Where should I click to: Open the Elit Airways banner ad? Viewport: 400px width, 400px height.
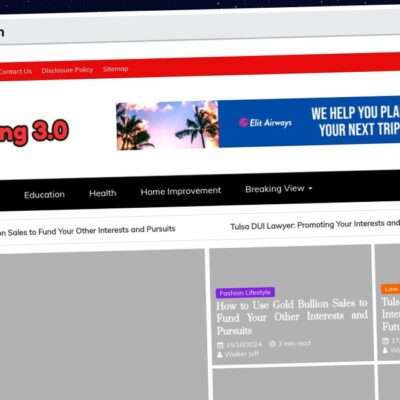[x=258, y=124]
